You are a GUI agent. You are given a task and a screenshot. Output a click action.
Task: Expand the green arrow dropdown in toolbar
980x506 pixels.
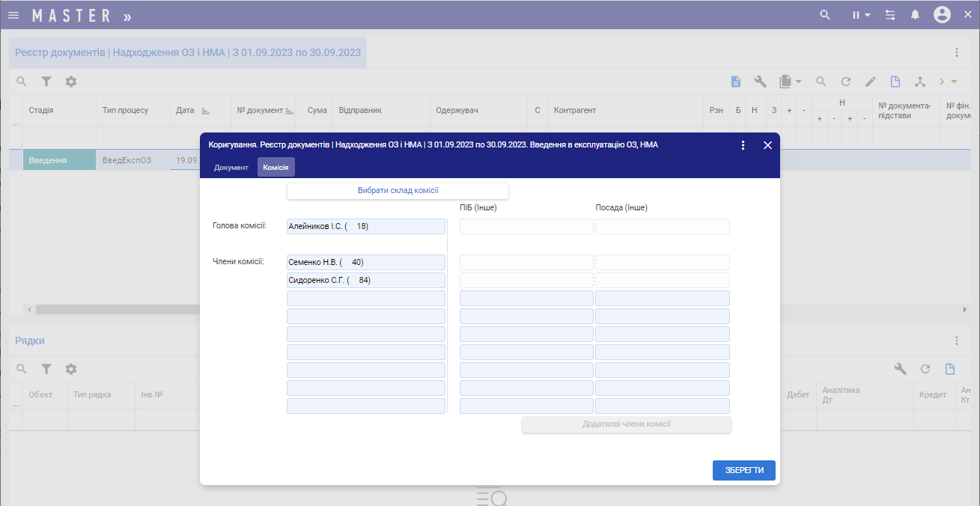(955, 82)
